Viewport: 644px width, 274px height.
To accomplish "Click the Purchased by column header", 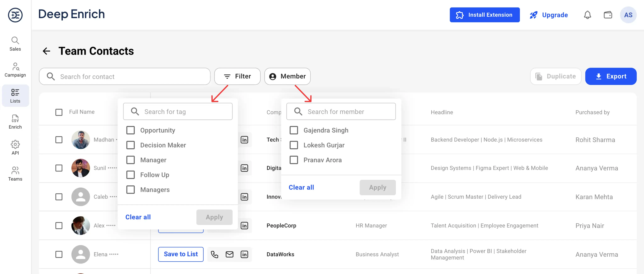I will [x=592, y=112].
